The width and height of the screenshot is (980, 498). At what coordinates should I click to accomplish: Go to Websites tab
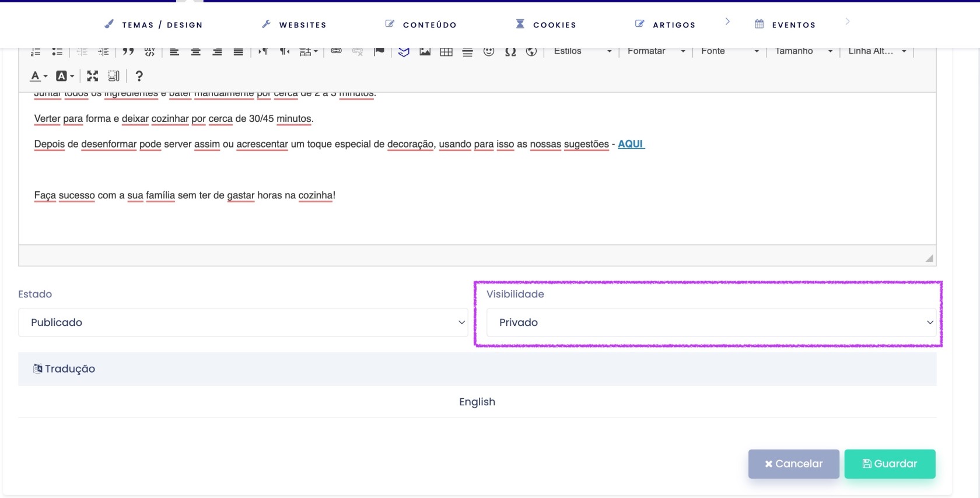tap(295, 24)
